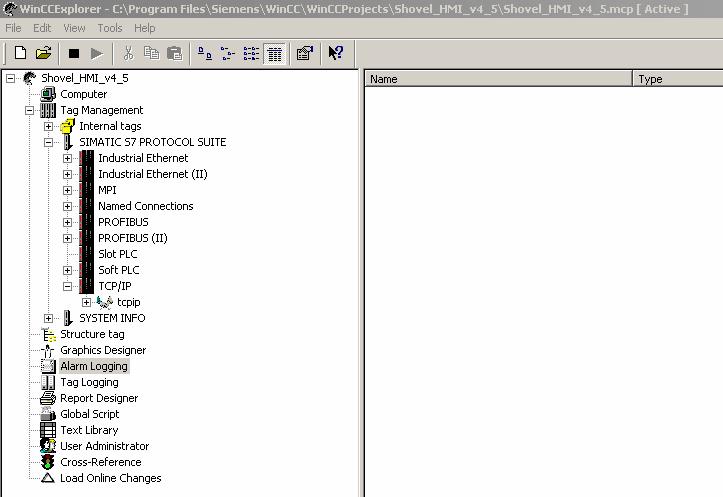
Task: Expand the tcpip connection node
Action: [86, 302]
